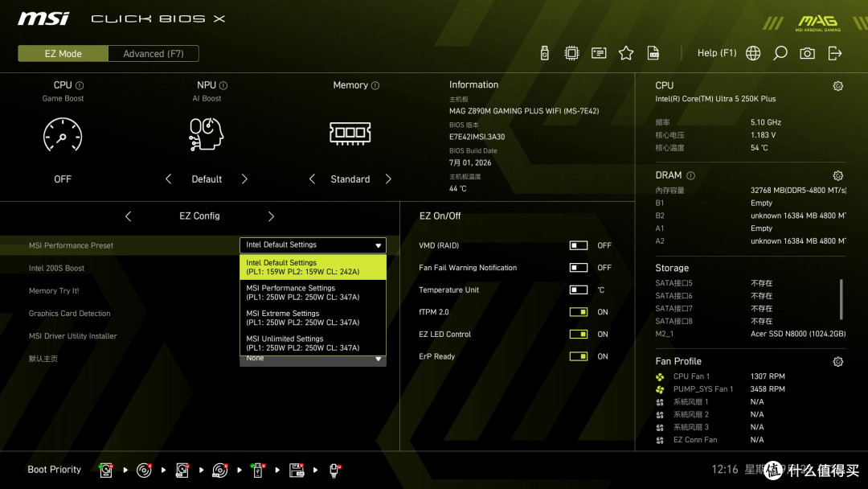Click the left arrow beside NPU Default

tap(168, 179)
